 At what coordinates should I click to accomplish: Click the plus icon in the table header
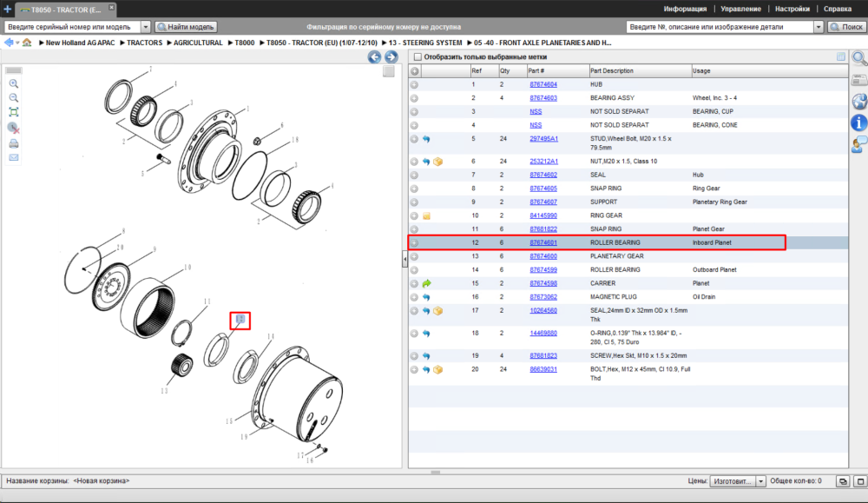415,71
